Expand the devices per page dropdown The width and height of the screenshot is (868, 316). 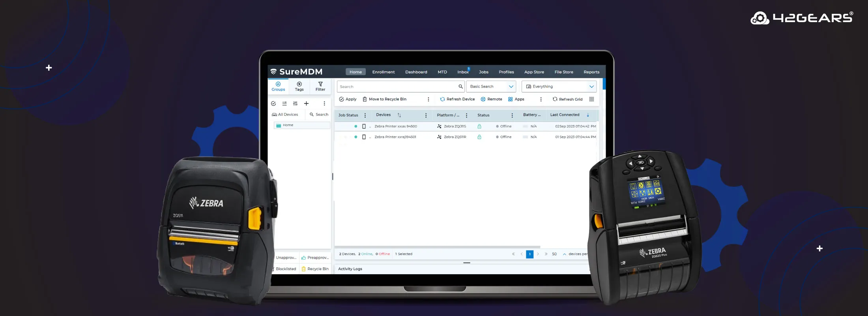(x=565, y=254)
